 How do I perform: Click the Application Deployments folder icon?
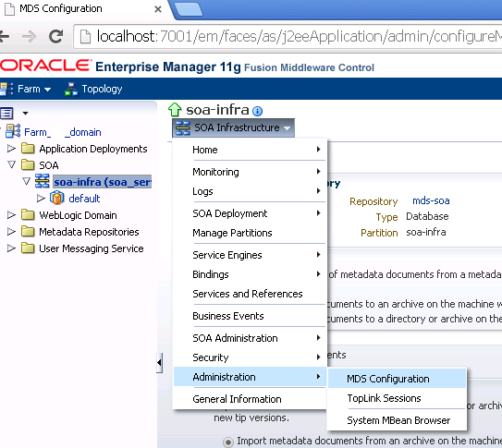28,149
